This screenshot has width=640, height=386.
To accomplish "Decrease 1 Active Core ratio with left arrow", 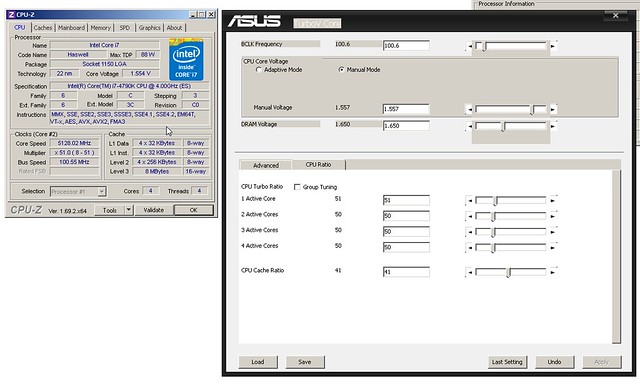I will [x=470, y=200].
